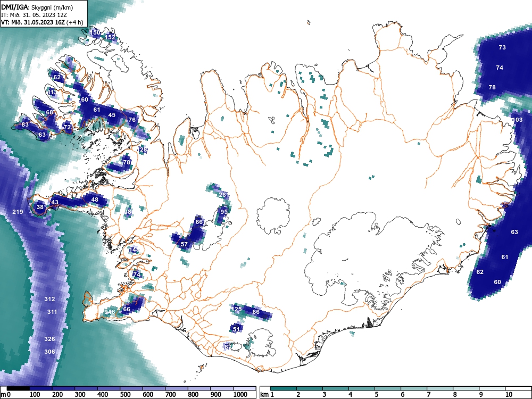Select the visibility value 113

click(52, 92)
